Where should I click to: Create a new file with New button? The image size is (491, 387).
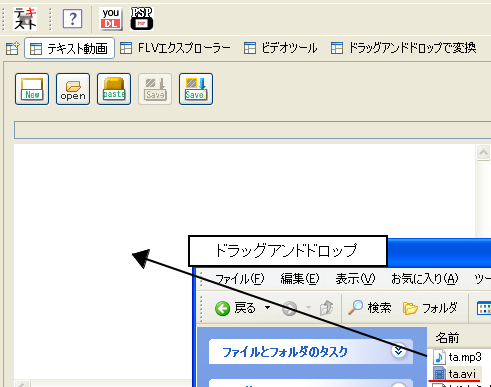click(32, 89)
